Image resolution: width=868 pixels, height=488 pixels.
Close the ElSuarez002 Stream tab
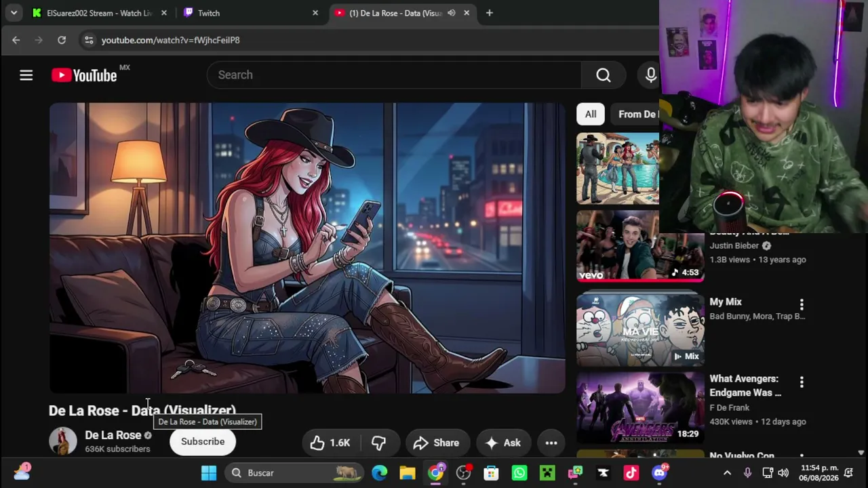coord(163,13)
